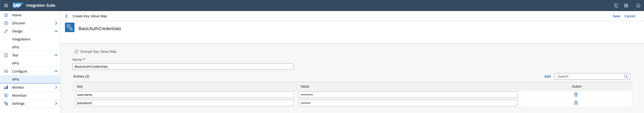
Task: Click the username value field
Action: (408, 95)
